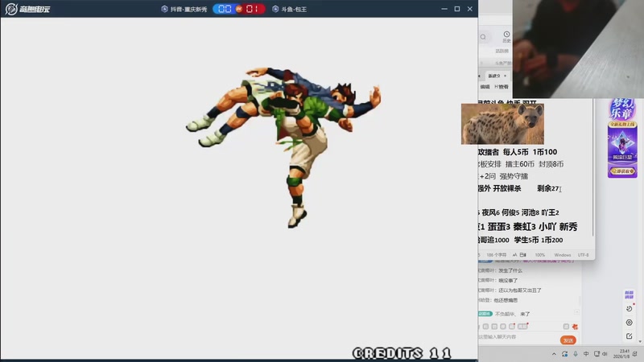Click the red 01 score counter
This screenshot has width=644, height=362.
(252, 9)
